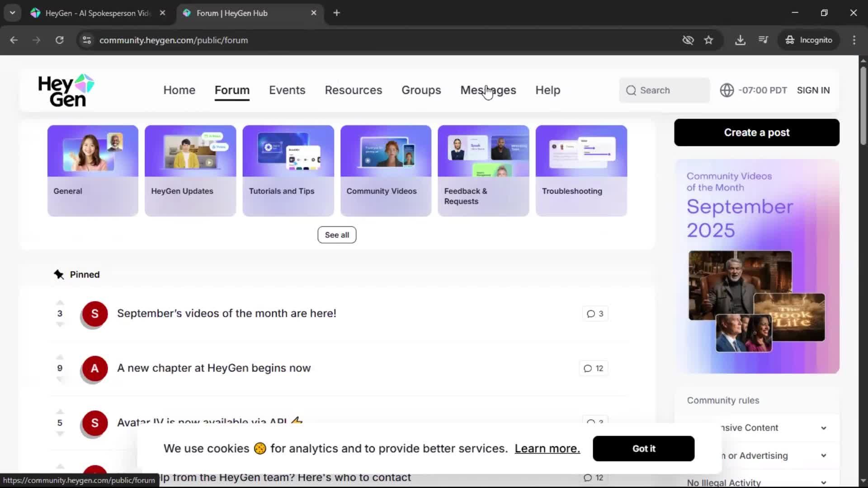Viewport: 868px width, 488px height.
Task: Open comments on new chapter post
Action: coord(593,368)
